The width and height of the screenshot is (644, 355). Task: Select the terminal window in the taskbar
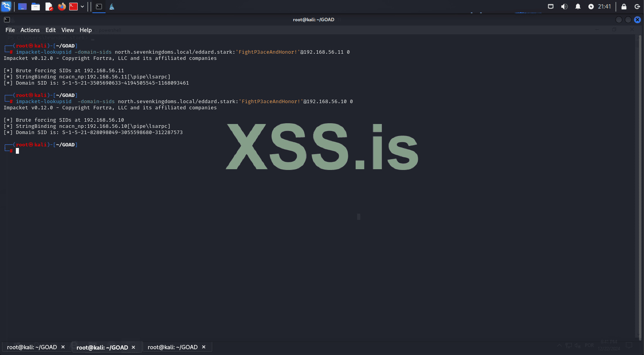(x=99, y=7)
